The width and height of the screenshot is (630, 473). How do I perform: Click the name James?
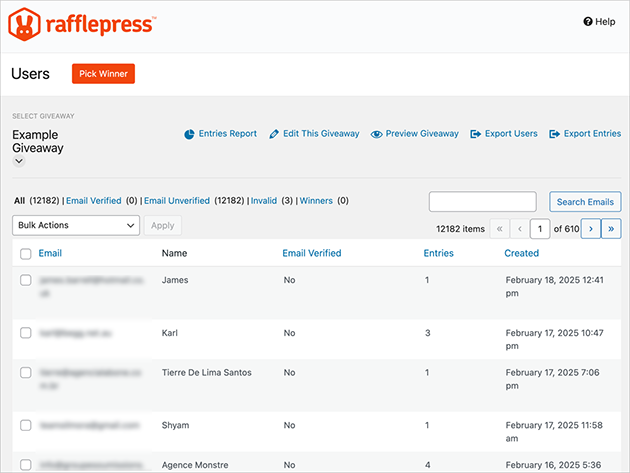pyautogui.click(x=175, y=280)
